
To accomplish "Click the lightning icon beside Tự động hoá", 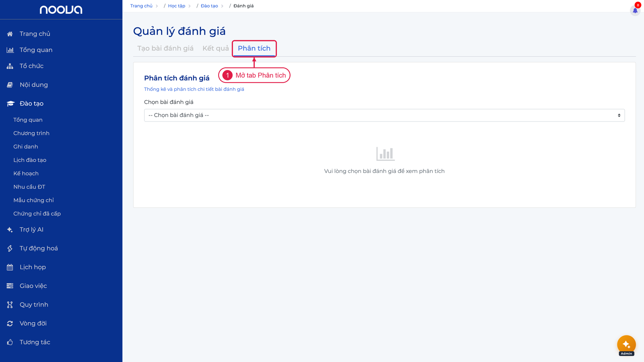I will click(10, 249).
